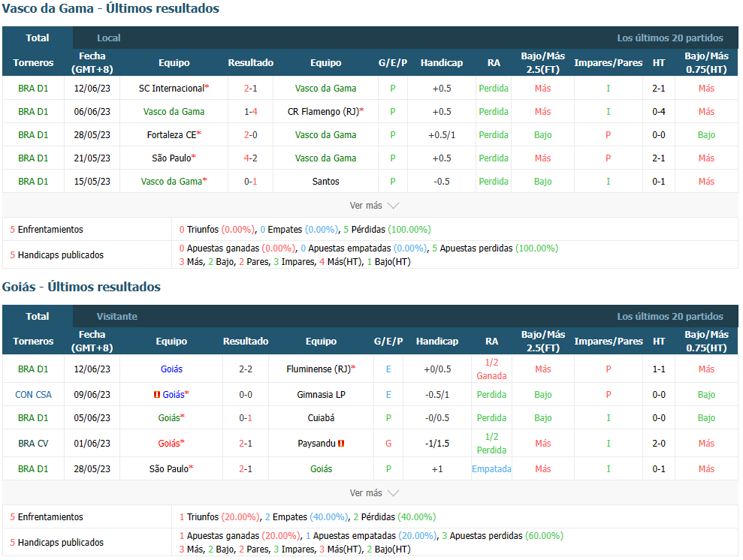Viewport: 743px width, 560px height.
Task: Click the 2-1 result of SC Internacional match
Action: coord(251,88)
